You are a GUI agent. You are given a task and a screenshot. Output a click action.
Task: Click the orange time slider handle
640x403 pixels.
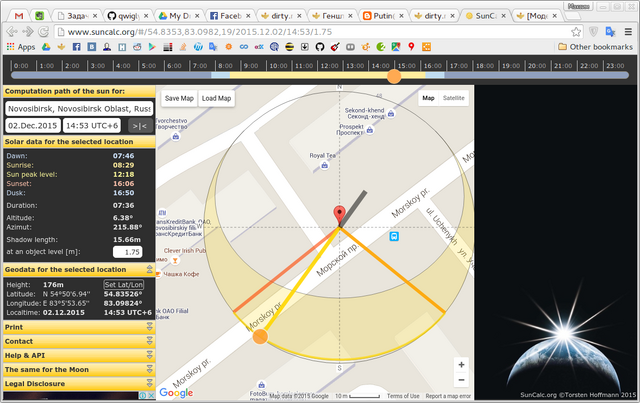(x=394, y=76)
